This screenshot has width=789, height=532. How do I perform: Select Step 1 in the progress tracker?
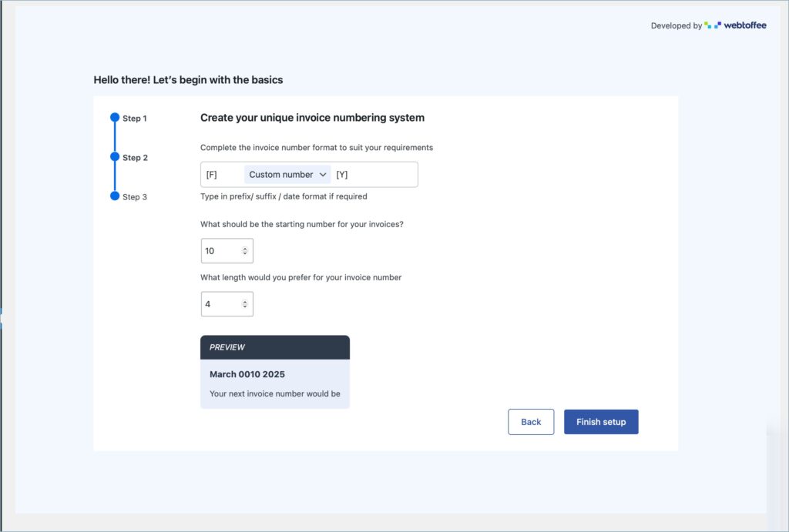(x=129, y=118)
